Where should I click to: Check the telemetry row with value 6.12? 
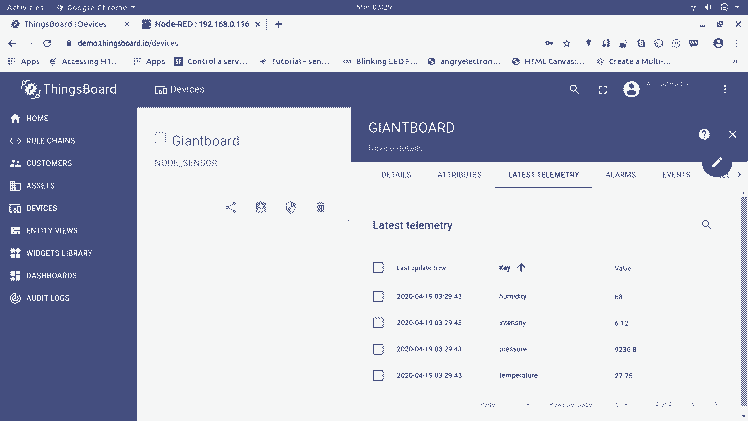378,323
